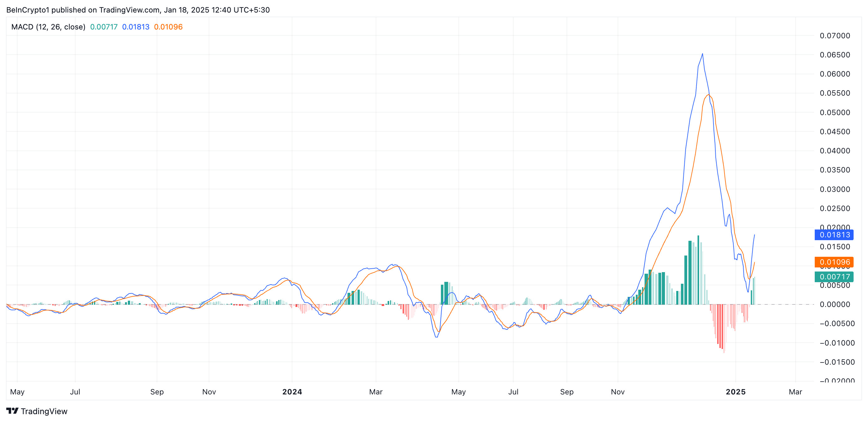868x422 pixels.
Task: Click the TradingView logo icon
Action: [13, 410]
